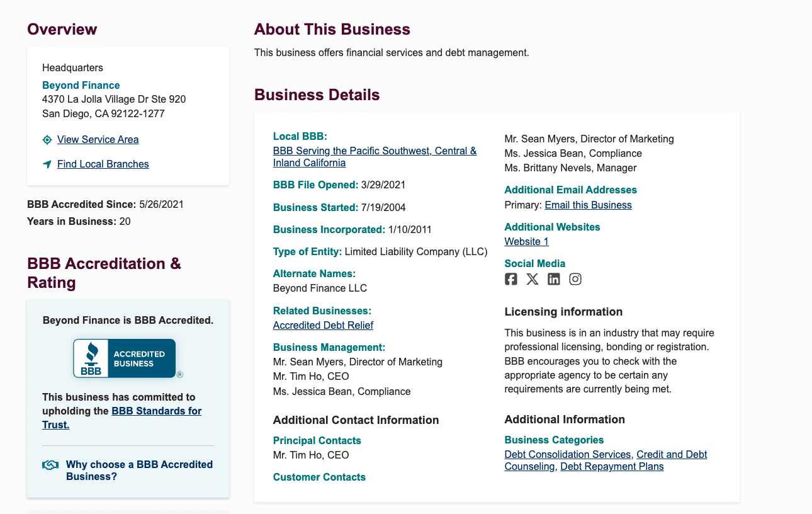Select the Debt Consolidation Services category
Image resolution: width=812 pixels, height=514 pixels.
pyautogui.click(x=567, y=455)
